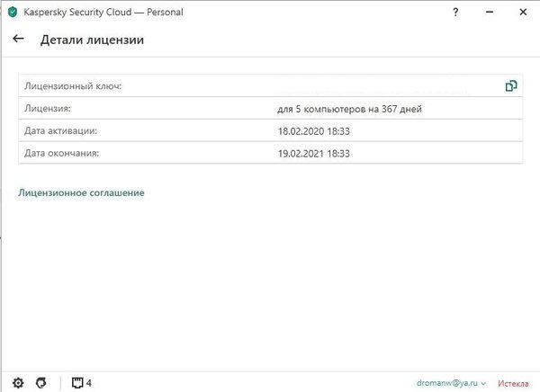The width and height of the screenshot is (540, 392).
Task: Open settings via the gear icon
Action: tap(18, 383)
